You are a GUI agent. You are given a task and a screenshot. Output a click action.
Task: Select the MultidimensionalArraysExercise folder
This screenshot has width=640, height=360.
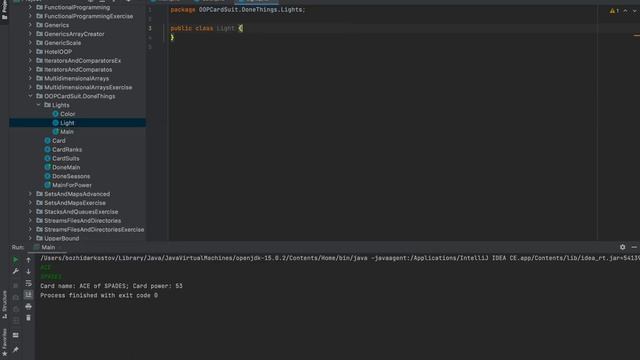tap(88, 87)
